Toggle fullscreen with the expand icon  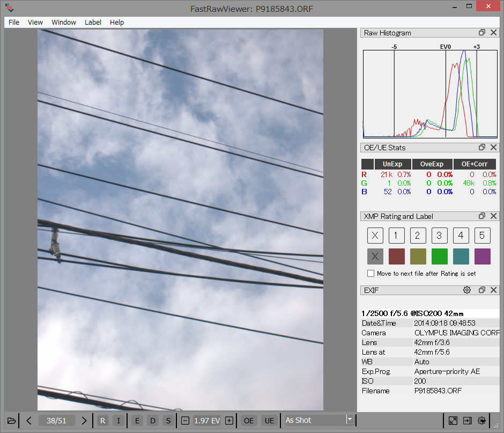(453, 421)
